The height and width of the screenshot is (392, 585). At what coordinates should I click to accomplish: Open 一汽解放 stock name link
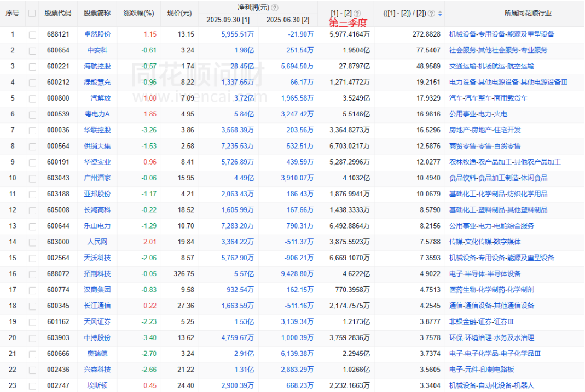pyautogui.click(x=97, y=98)
